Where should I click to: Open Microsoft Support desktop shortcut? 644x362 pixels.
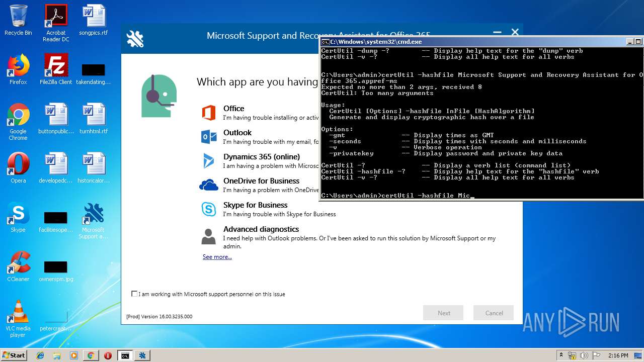94,220
